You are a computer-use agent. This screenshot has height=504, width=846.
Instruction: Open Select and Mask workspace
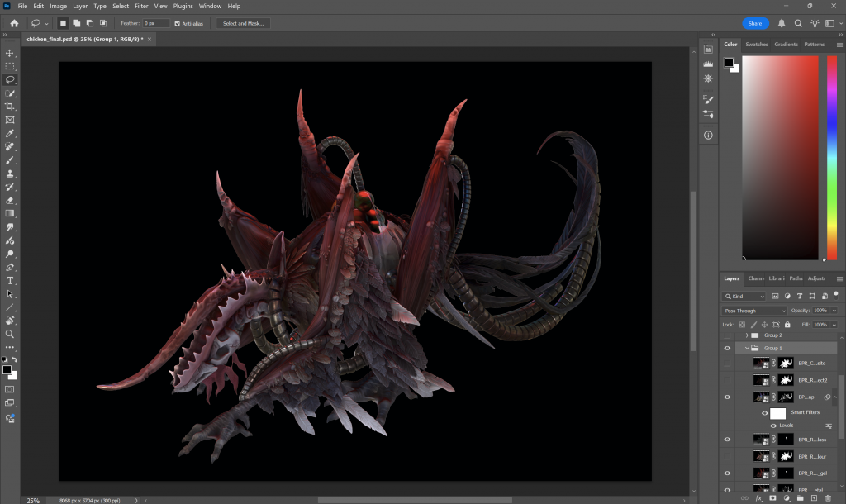click(244, 24)
